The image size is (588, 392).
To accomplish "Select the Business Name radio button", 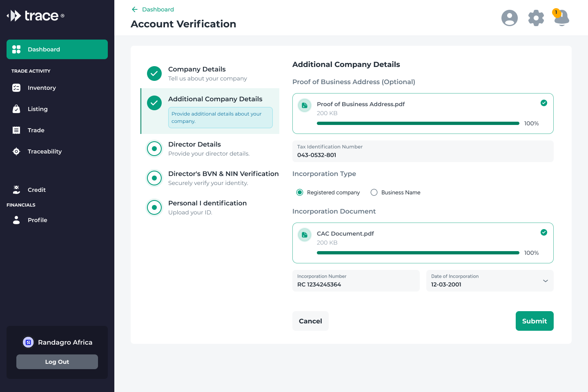I will [374, 192].
